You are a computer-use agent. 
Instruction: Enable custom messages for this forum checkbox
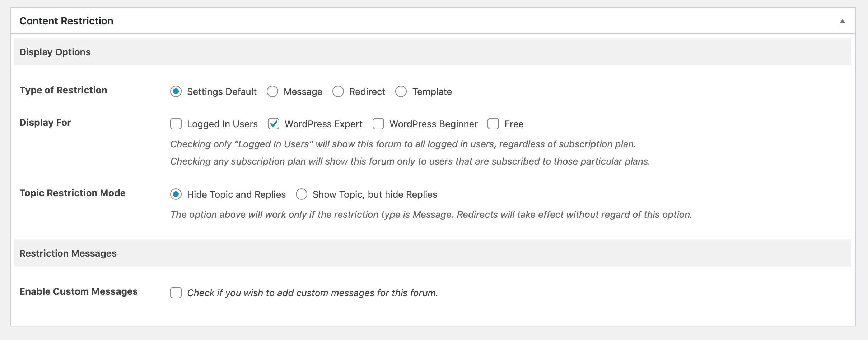coord(176,293)
